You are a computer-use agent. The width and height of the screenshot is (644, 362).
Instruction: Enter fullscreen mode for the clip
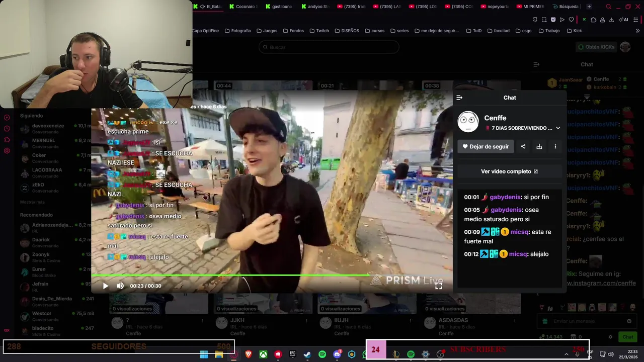click(x=439, y=286)
